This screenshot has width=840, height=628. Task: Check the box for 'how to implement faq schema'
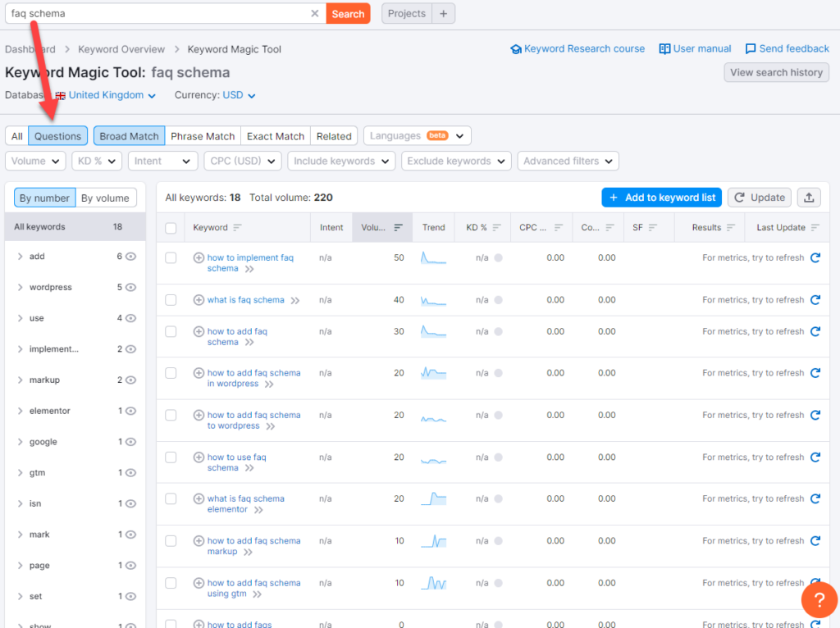point(171,257)
